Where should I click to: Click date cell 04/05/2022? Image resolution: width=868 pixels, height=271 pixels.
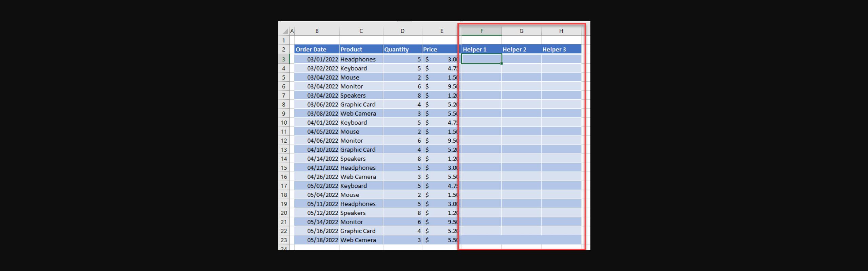click(x=317, y=132)
